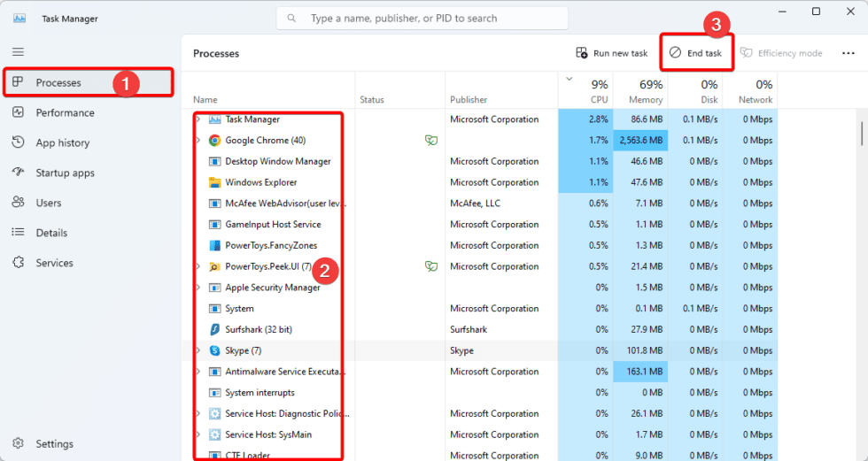Click the Users people icon
868x461 pixels.
click(19, 203)
